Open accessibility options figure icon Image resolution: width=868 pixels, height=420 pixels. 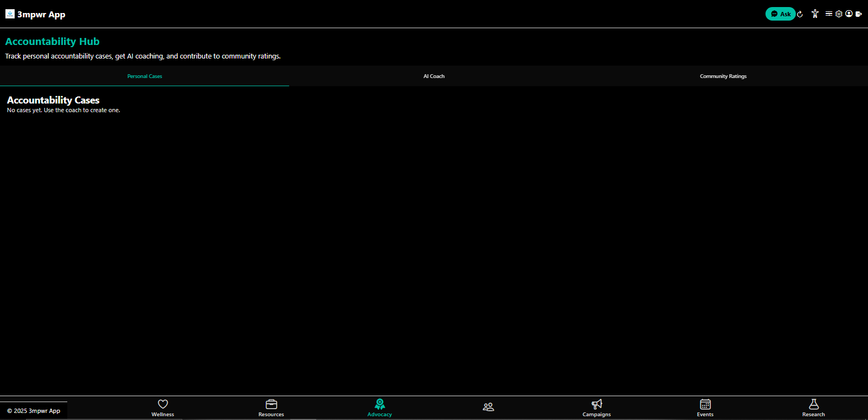(815, 14)
